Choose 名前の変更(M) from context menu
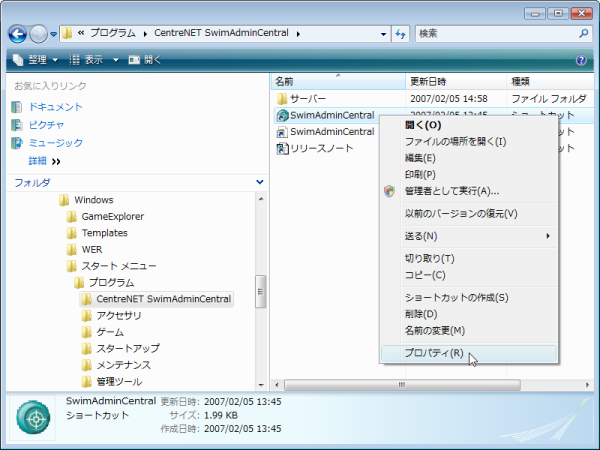The height and width of the screenshot is (450, 600). (x=468, y=331)
